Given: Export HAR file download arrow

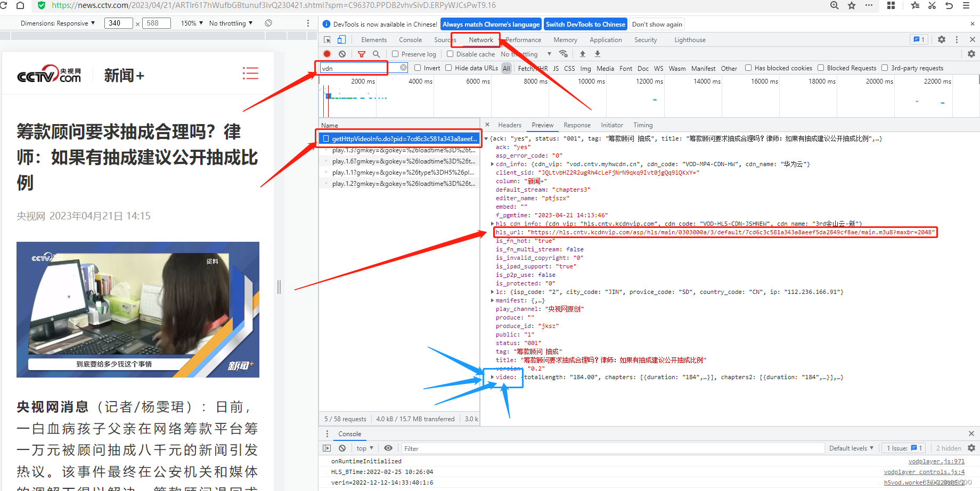Looking at the screenshot, I should [x=598, y=54].
